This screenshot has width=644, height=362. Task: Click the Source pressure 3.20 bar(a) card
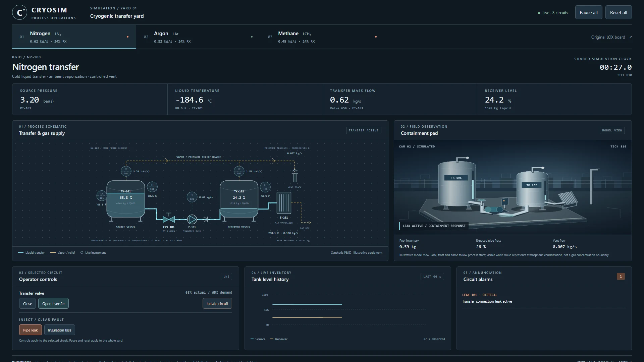(90, 99)
